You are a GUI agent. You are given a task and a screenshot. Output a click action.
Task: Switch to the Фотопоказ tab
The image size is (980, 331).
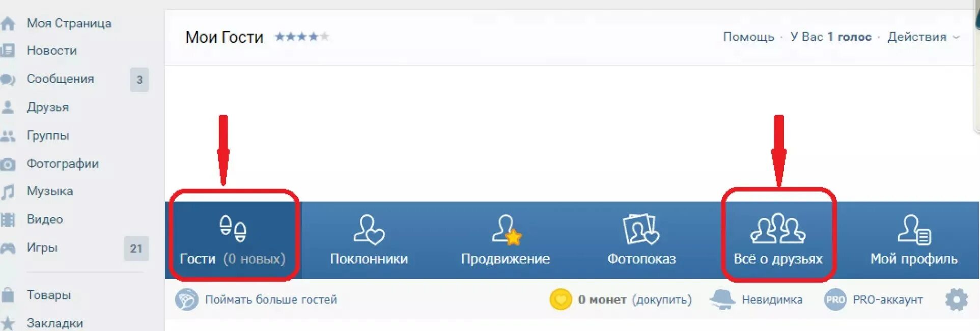click(x=641, y=240)
